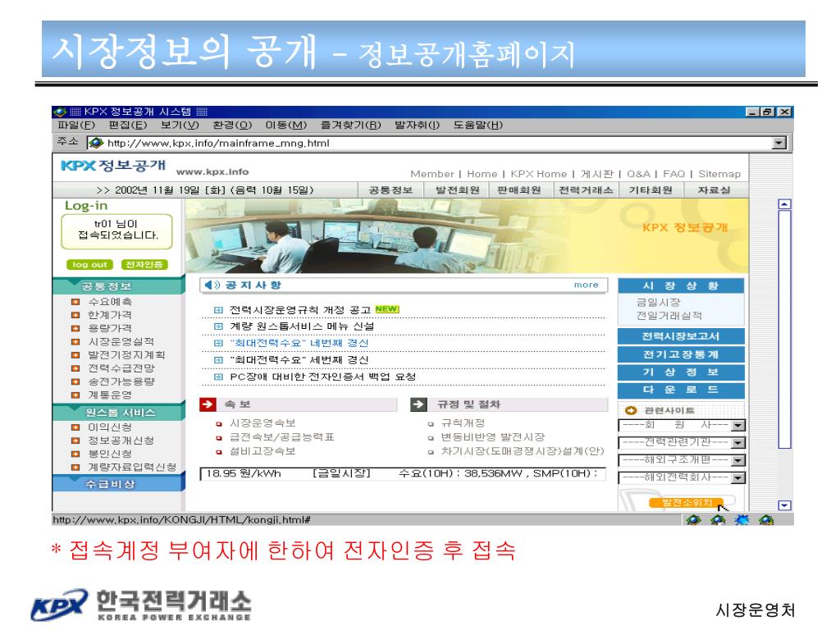Expand the 해외전력회사 dropdown

[738, 477]
